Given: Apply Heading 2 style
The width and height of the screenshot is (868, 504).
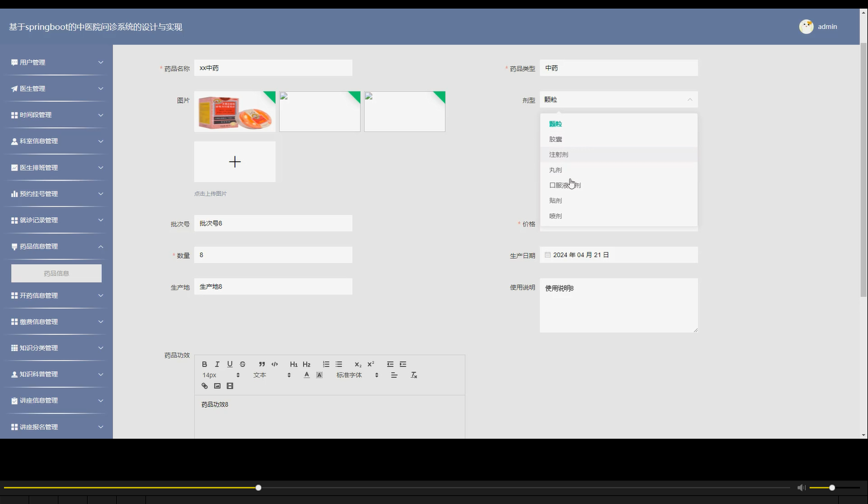Looking at the screenshot, I should point(306,364).
